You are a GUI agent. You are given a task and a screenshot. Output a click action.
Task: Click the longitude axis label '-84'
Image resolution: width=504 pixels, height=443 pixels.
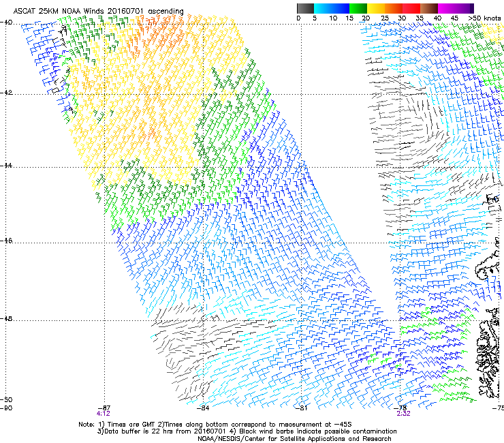pos(202,408)
